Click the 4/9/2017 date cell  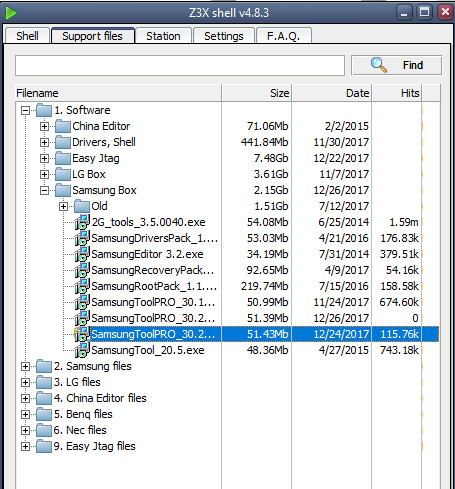[x=347, y=270]
